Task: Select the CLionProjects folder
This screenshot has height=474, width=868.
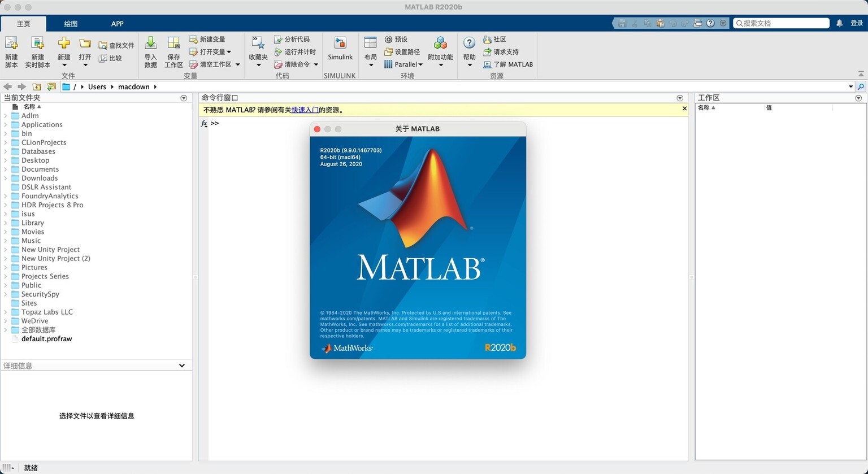Action: pyautogui.click(x=44, y=142)
